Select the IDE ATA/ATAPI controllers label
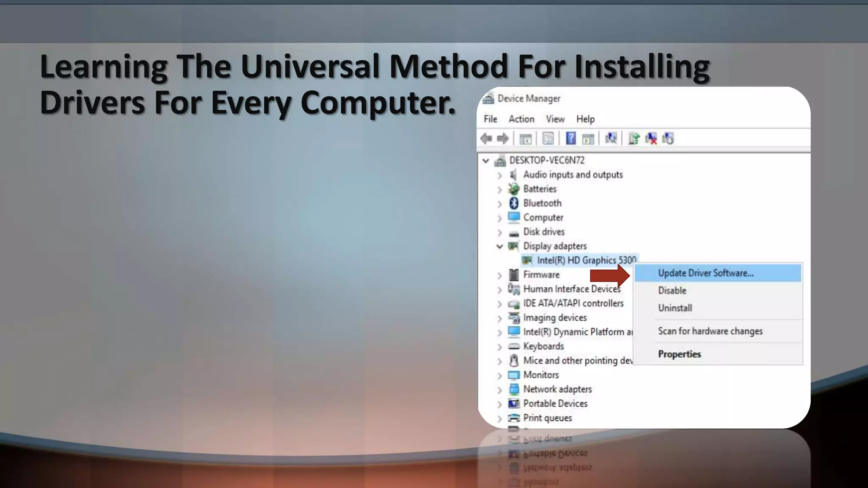Screen dimensions: 868x488 coord(573,303)
